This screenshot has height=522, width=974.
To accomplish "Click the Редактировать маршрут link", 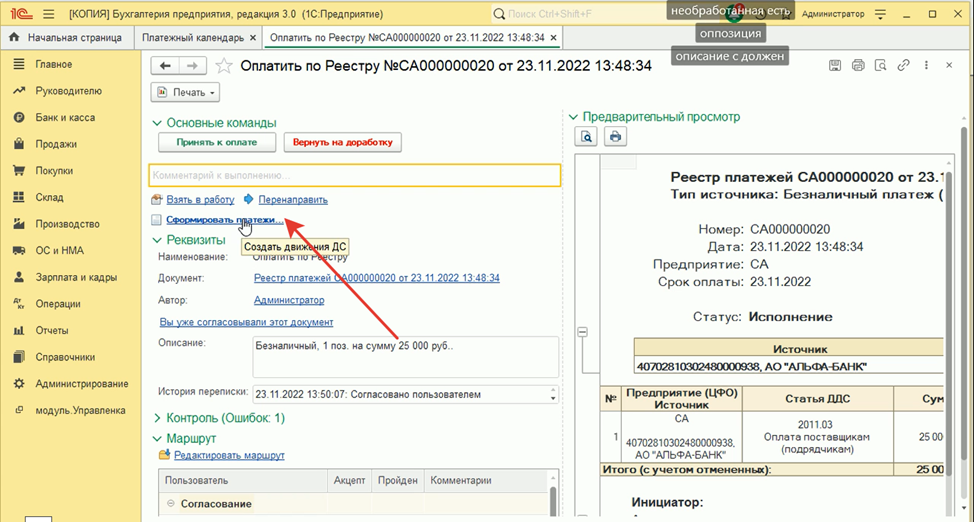I will click(229, 456).
